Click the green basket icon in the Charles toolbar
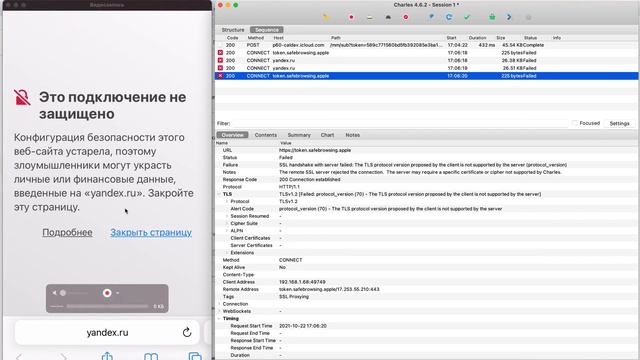640x360 pixels. [x=492, y=17]
